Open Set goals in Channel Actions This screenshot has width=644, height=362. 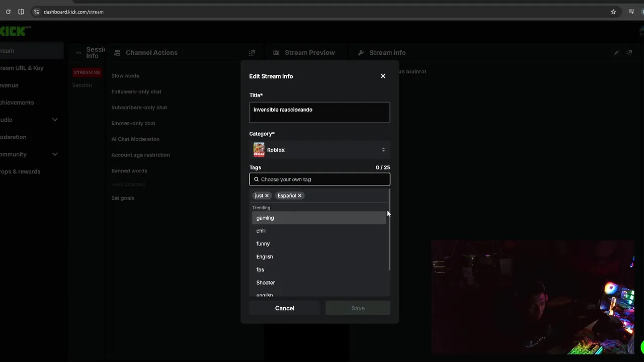[x=123, y=198]
